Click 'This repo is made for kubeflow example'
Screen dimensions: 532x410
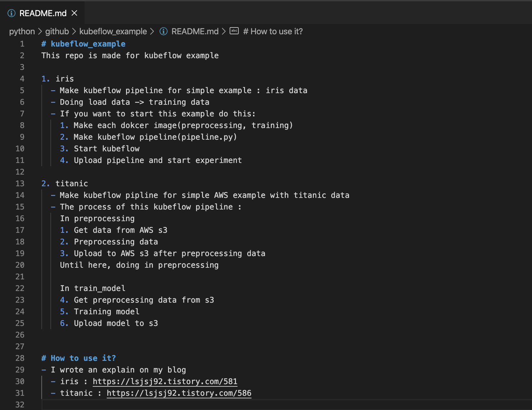(x=130, y=56)
